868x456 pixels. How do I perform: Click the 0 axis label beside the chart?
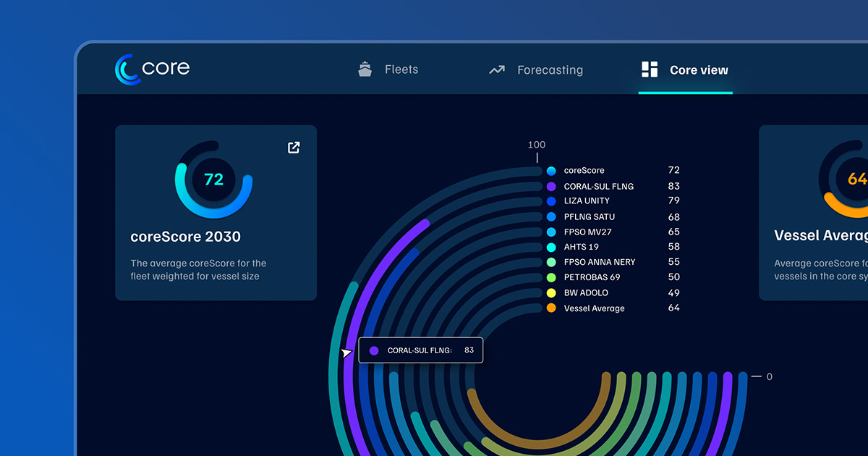tap(770, 376)
